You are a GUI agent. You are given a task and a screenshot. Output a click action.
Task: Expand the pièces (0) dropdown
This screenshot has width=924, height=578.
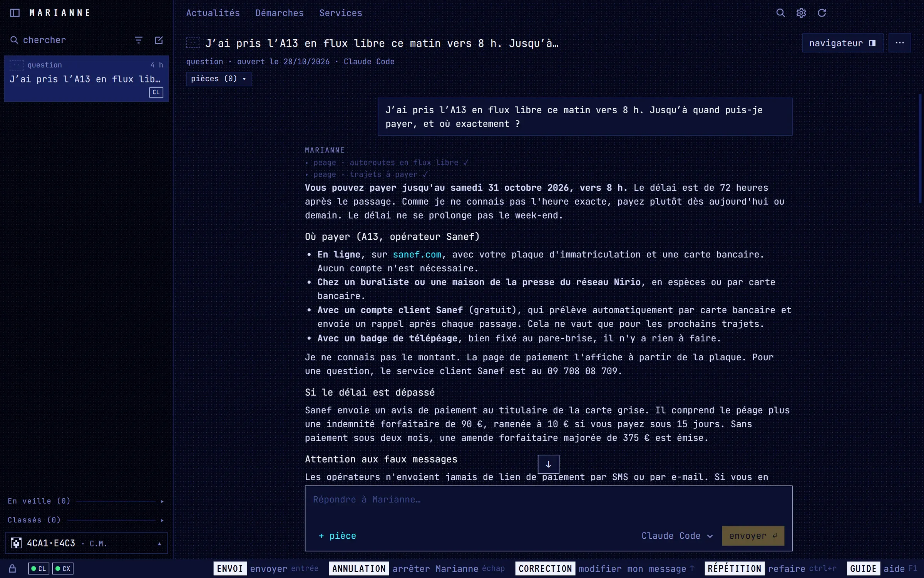[219, 79]
